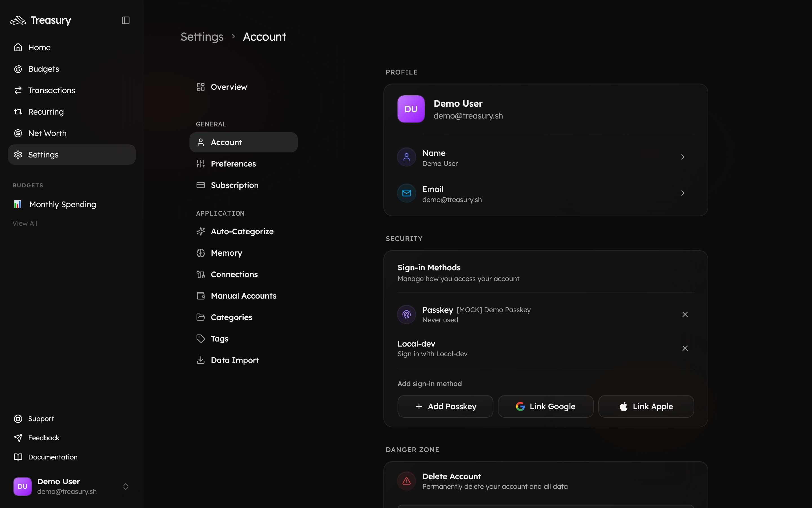The image size is (812, 508).
Task: Click the Subscription card icon
Action: (201, 185)
